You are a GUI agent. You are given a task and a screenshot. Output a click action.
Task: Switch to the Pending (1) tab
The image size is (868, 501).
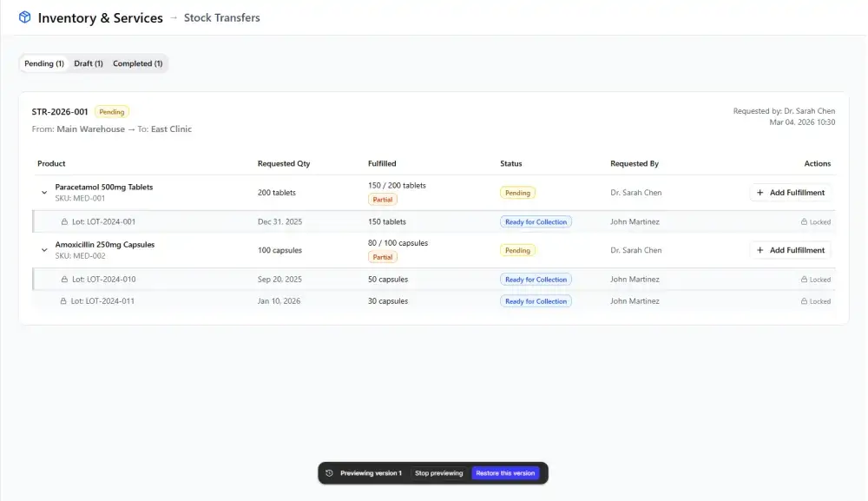pos(44,63)
